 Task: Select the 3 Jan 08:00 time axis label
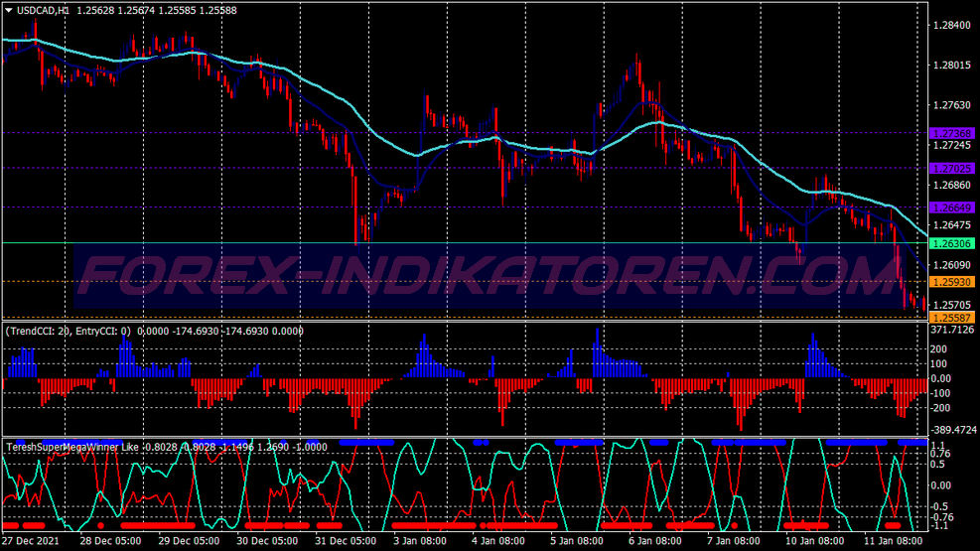(420, 541)
